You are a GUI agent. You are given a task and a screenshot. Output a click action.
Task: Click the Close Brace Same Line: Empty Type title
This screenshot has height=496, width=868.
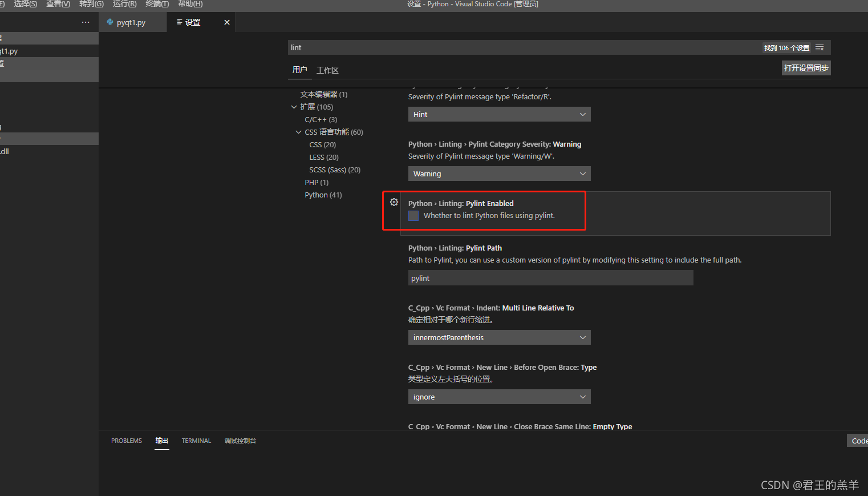click(x=520, y=426)
